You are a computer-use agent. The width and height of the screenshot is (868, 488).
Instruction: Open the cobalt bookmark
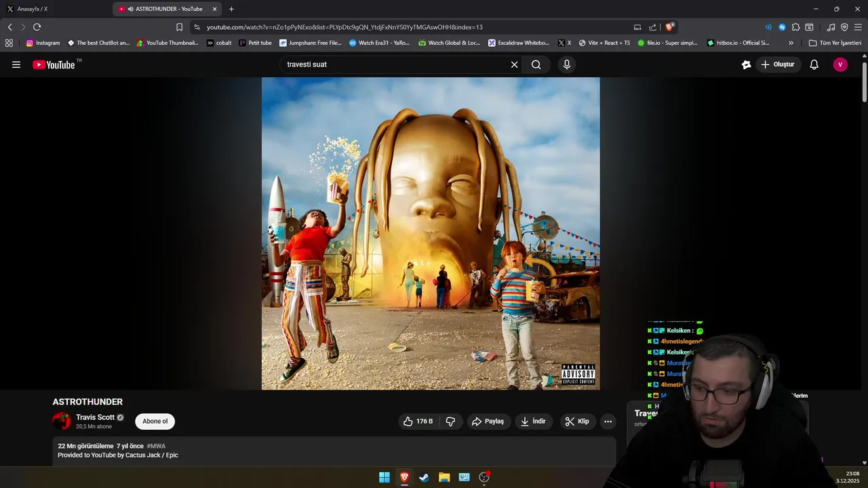click(x=219, y=43)
